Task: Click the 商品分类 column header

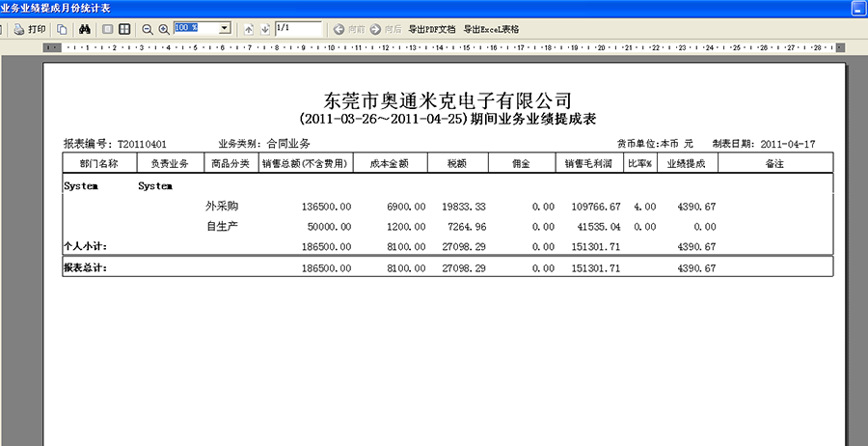Action: click(x=231, y=163)
